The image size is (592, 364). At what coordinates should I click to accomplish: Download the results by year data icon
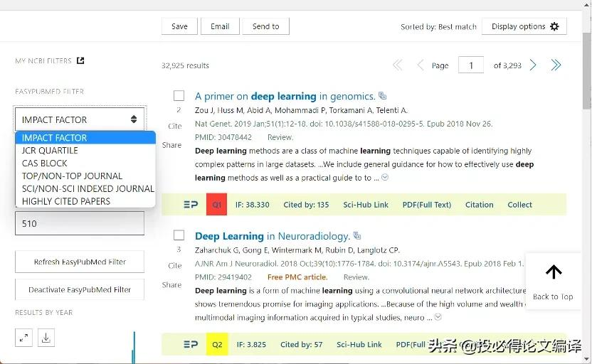pos(46,338)
